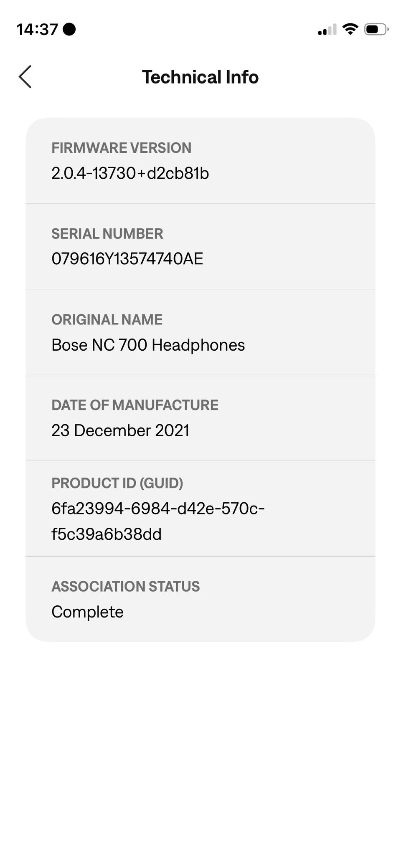This screenshot has width=401, height=868.
Task: Tap the Original Name label
Action: coord(107,319)
